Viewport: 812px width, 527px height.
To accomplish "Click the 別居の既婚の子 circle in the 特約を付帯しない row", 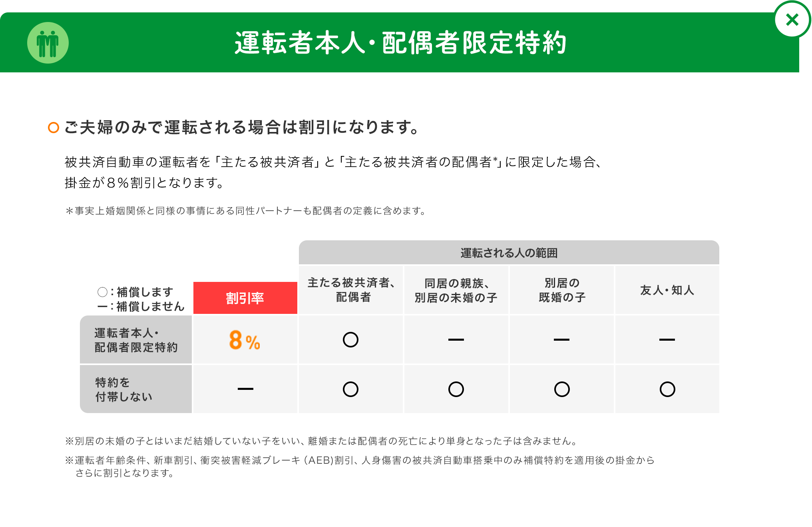I will click(x=562, y=389).
